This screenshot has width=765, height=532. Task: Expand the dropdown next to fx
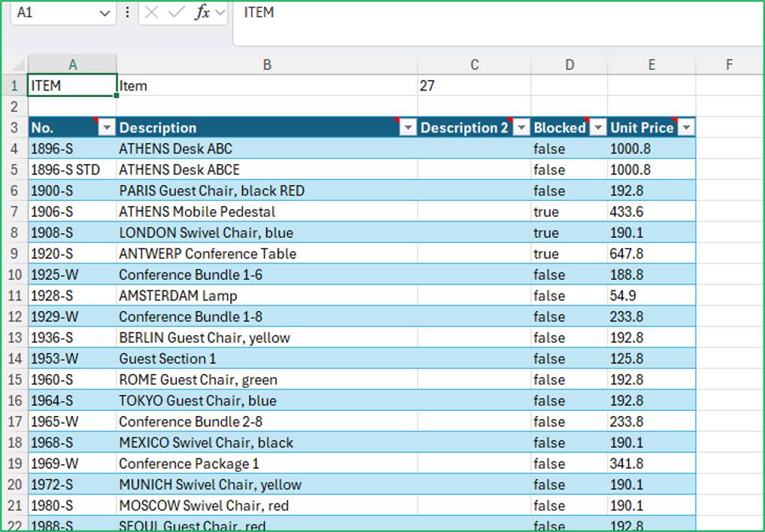tap(220, 13)
